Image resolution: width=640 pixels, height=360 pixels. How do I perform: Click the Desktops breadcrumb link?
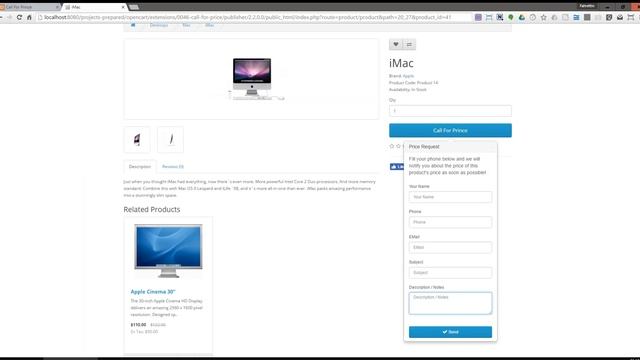click(159, 25)
